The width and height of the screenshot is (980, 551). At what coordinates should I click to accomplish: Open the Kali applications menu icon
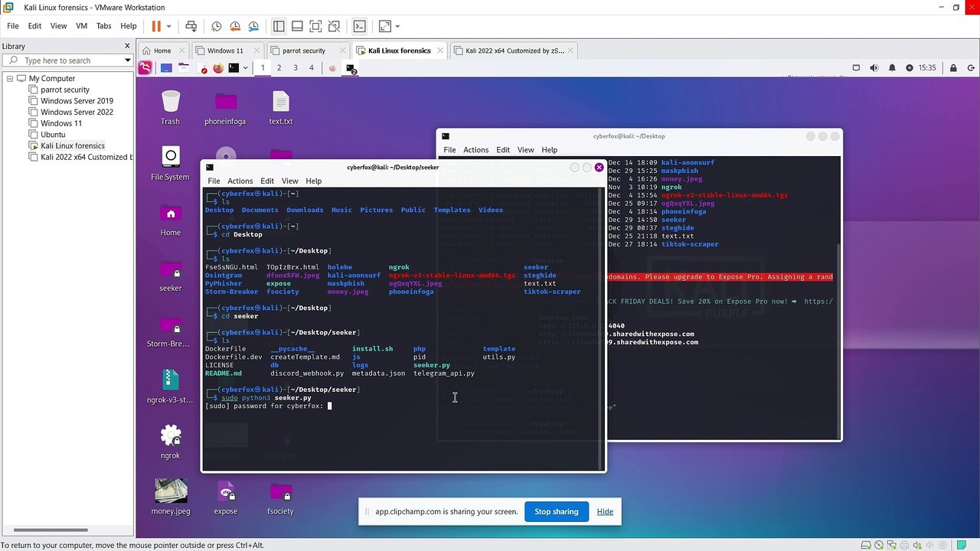tap(145, 68)
